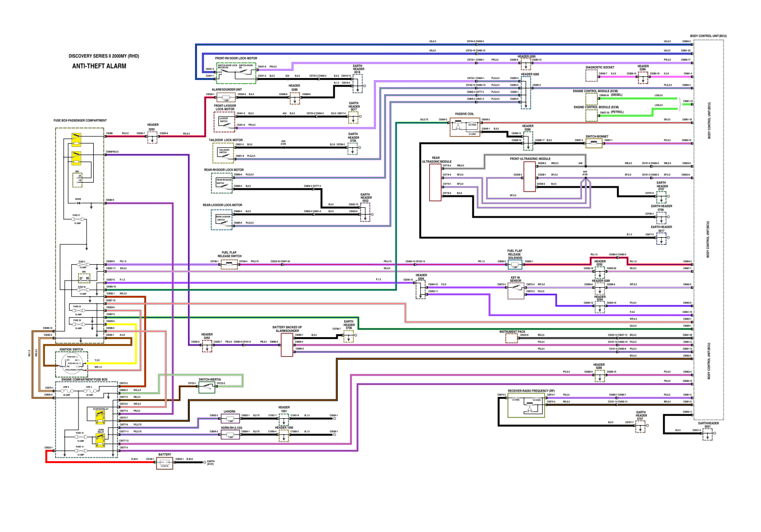Select the IGNITION SWITCH label
Screen dimensions: 761x532
(x=71, y=349)
